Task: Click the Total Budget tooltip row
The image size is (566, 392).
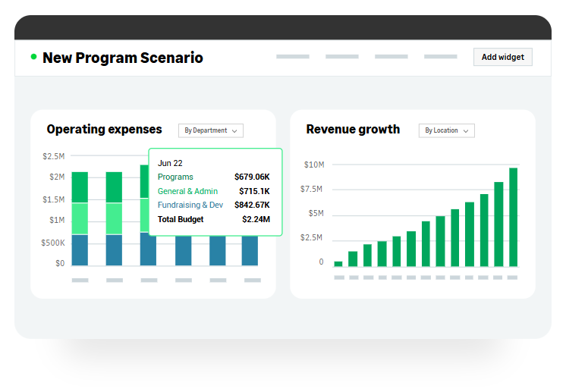Action: click(x=214, y=219)
